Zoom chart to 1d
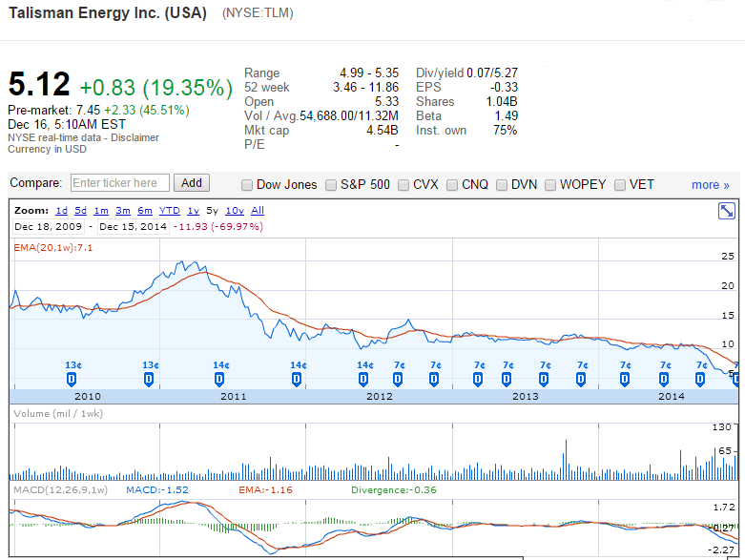 (x=62, y=211)
